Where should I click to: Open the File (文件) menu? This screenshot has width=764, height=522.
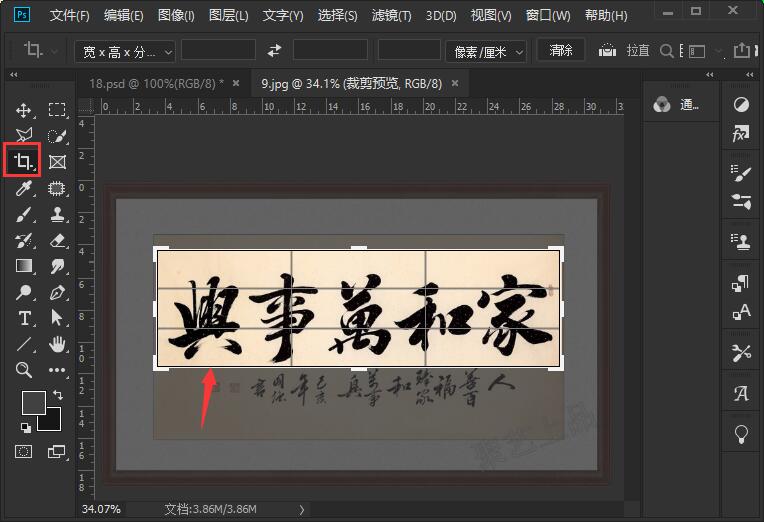click(70, 16)
